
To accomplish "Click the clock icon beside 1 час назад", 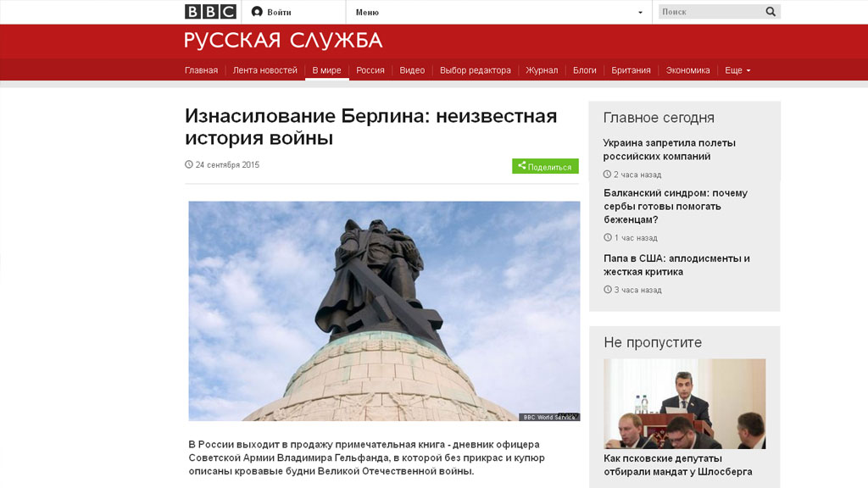I will tap(608, 237).
